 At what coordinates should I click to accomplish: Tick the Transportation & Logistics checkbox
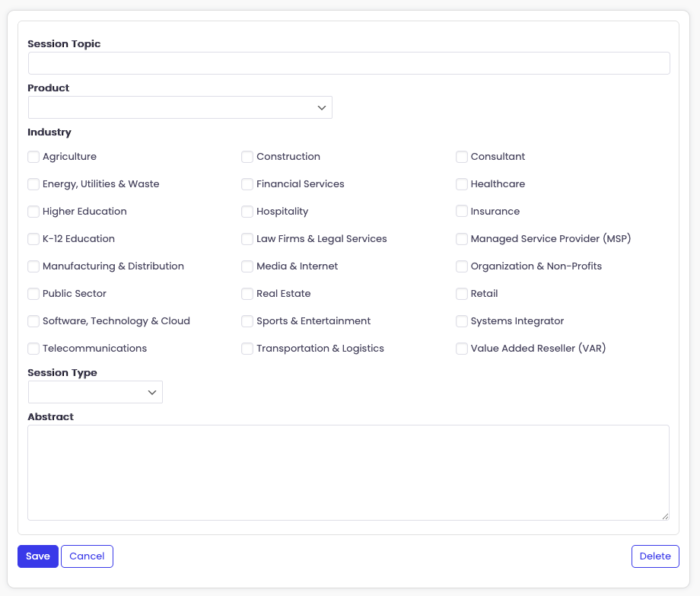point(247,349)
